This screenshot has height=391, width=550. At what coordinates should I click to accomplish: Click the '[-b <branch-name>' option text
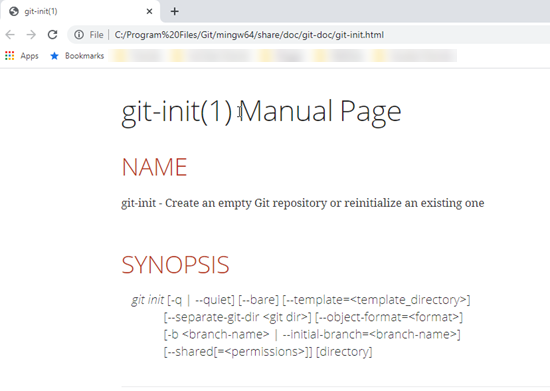(216, 334)
